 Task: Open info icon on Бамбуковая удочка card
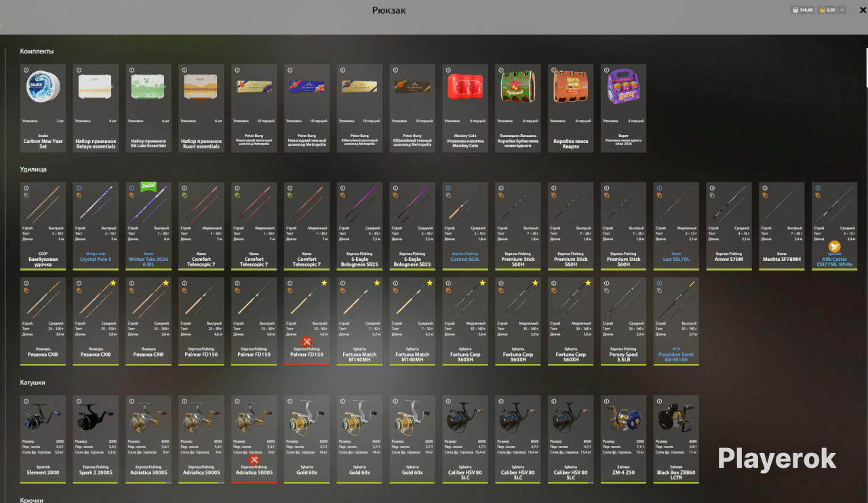pos(26,188)
